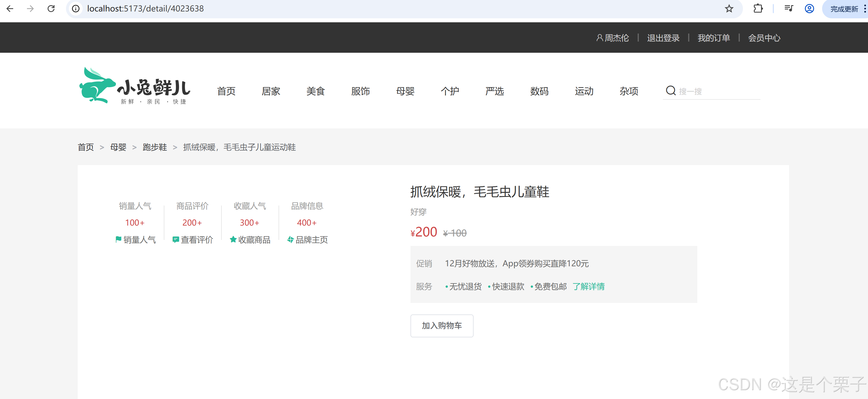868x399 pixels.
Task: Click the green star 收藏商品 icon
Action: (233, 239)
